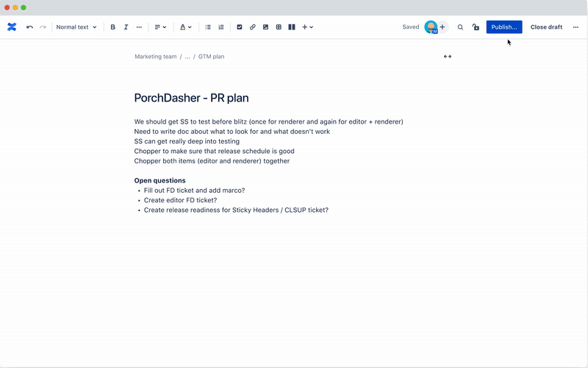Insert a hyperlink
588x368 pixels.
[x=252, y=27]
